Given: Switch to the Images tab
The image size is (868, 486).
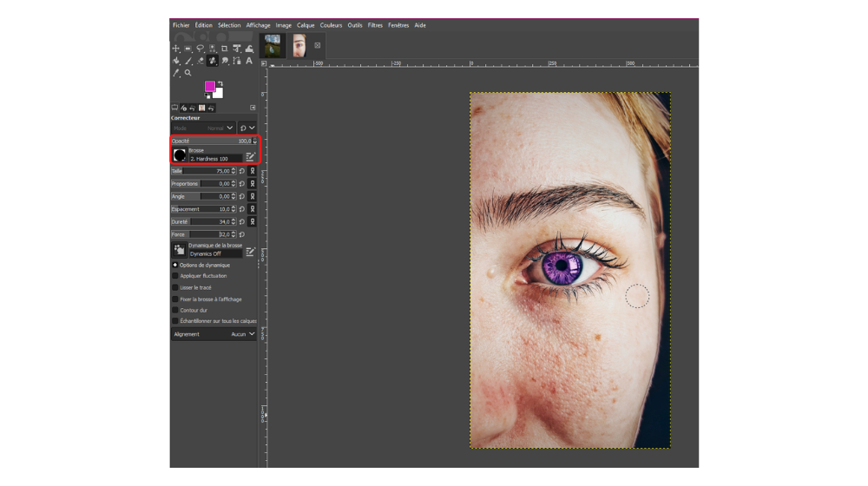Looking at the screenshot, I should (x=202, y=108).
